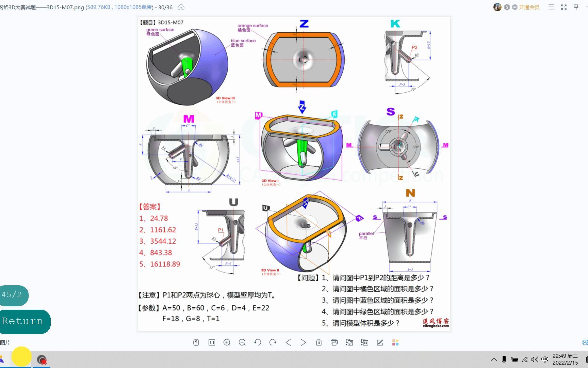
Task: Enter full screen view mode
Action: (x=564, y=7)
